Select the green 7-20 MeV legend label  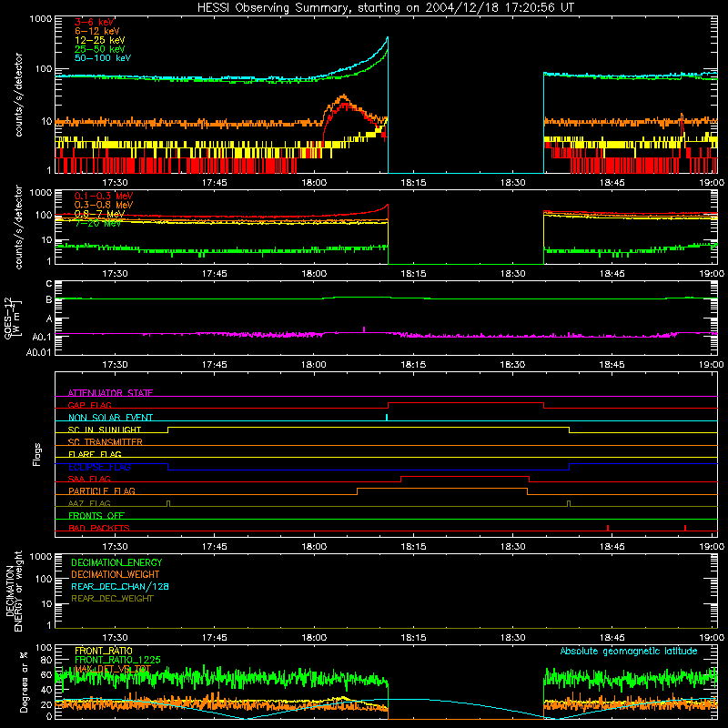point(98,223)
